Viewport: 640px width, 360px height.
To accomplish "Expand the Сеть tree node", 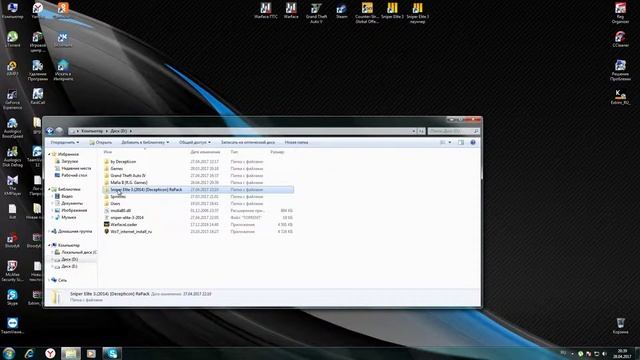I will click(49, 280).
